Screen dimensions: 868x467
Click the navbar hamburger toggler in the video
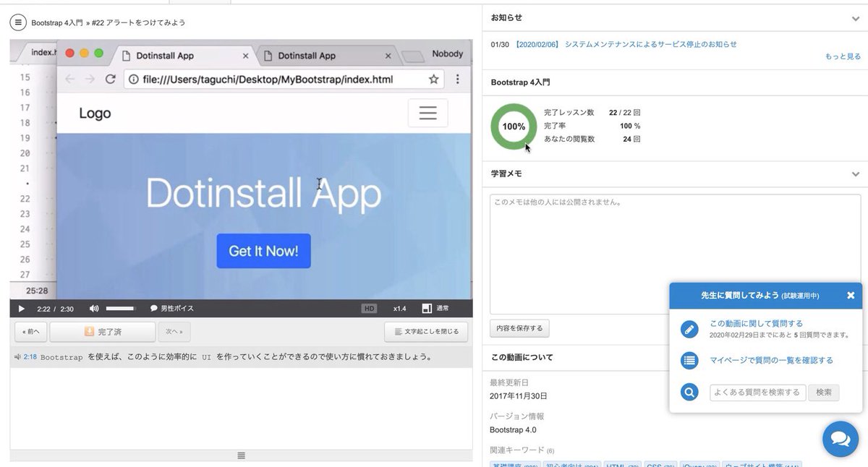[427, 113]
